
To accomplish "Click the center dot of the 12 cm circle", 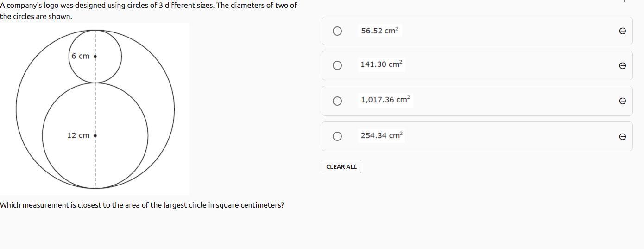I will tap(95, 135).
